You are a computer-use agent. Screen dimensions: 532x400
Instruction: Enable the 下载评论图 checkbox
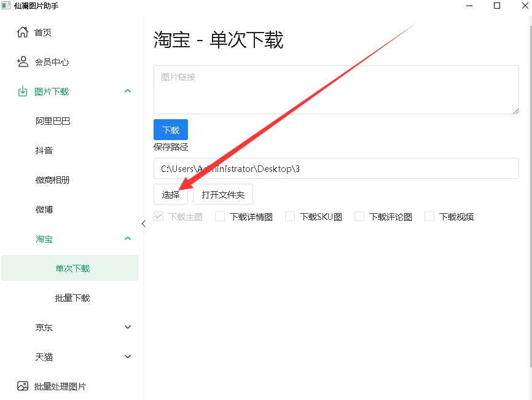point(359,216)
